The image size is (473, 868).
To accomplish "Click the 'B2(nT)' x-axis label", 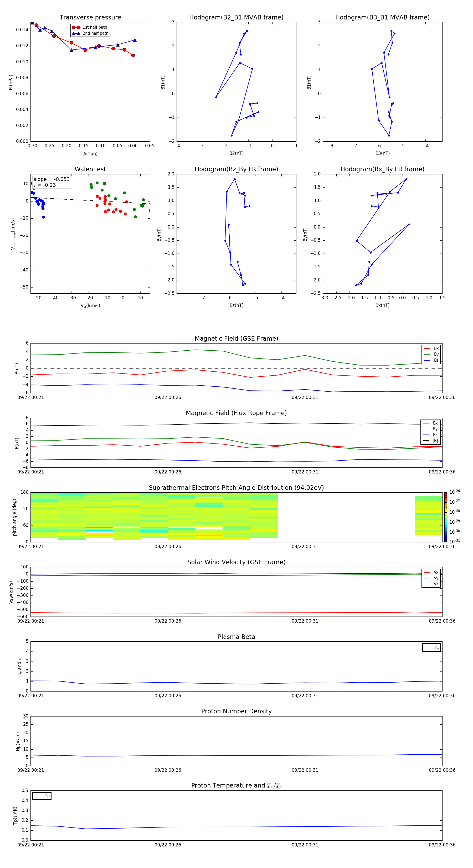I will (236, 153).
